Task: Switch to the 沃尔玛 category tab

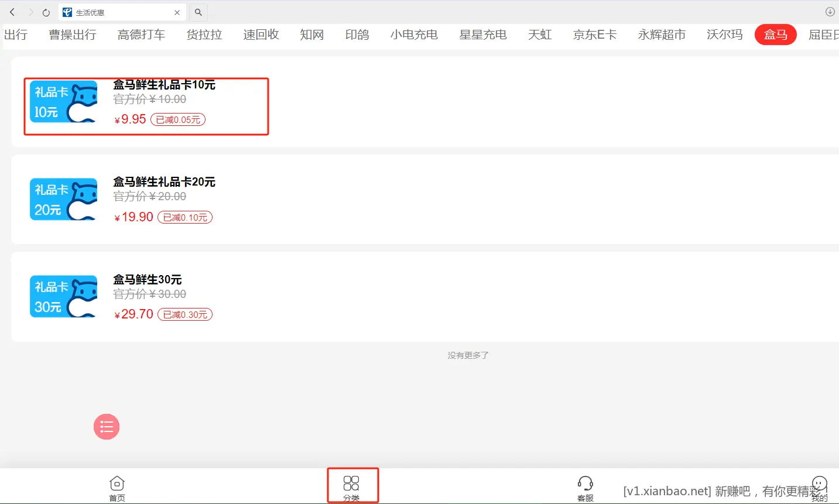Action: (725, 35)
